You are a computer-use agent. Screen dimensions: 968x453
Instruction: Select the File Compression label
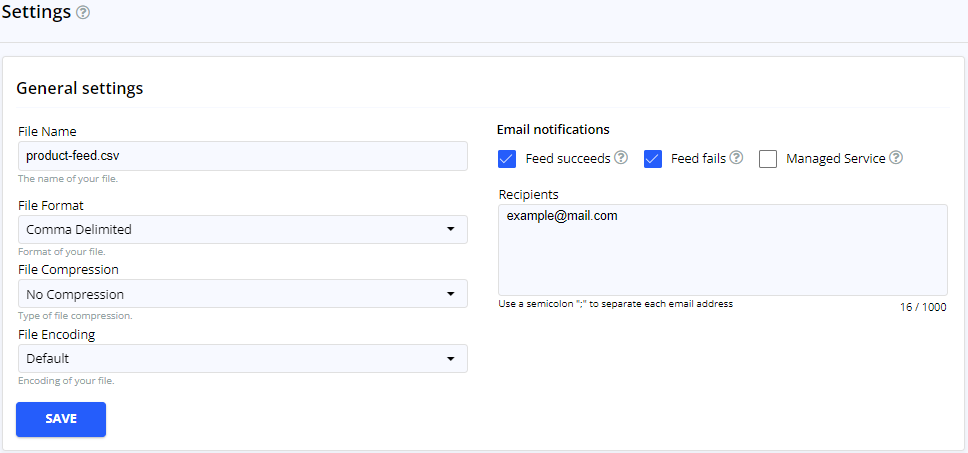coord(69,270)
